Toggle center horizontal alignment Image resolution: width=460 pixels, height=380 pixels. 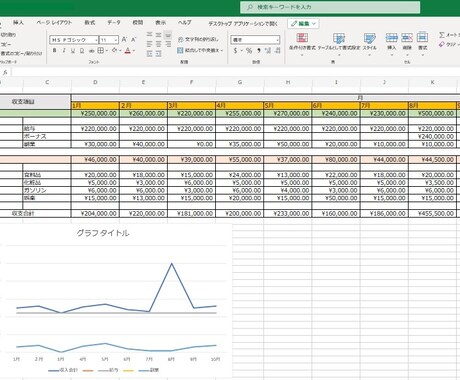159,44
